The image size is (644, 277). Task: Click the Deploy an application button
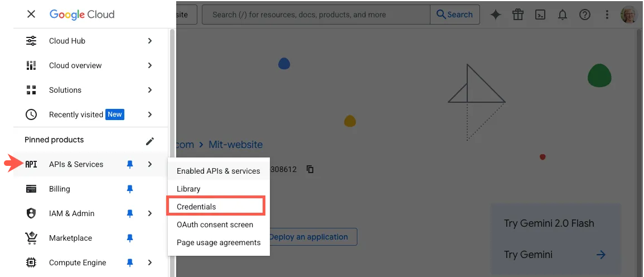(x=312, y=237)
